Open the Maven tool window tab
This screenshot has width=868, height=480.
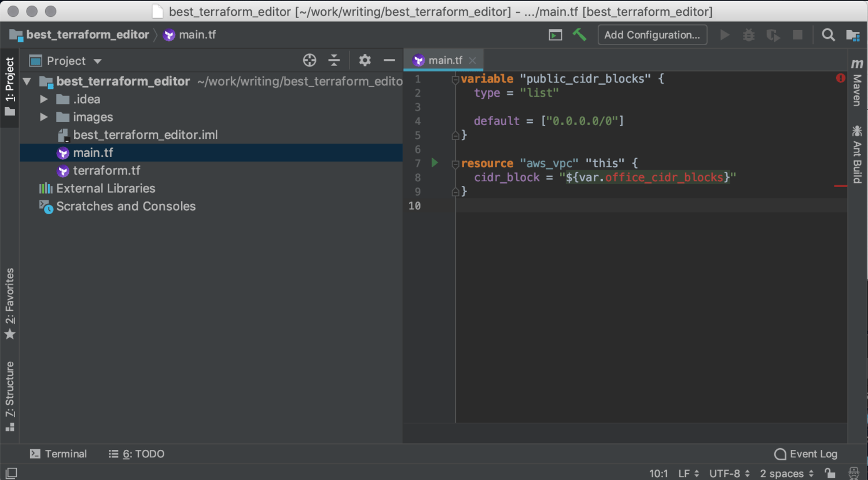coord(857,83)
